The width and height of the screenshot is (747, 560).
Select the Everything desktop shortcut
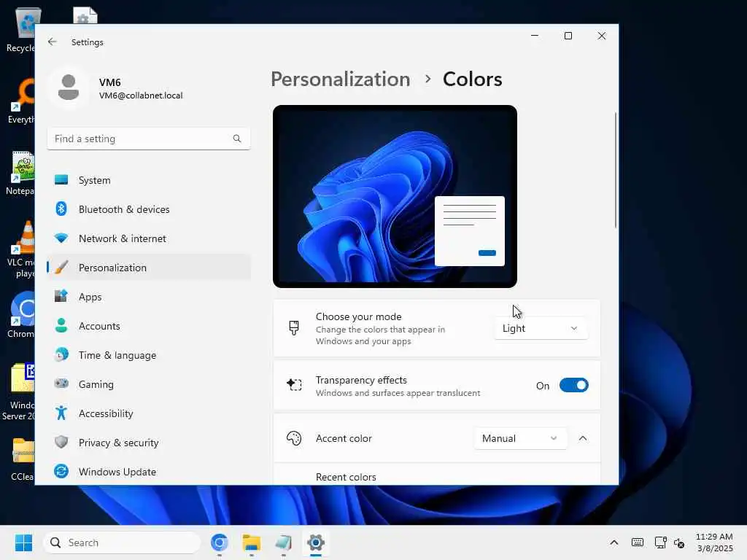pos(20,101)
